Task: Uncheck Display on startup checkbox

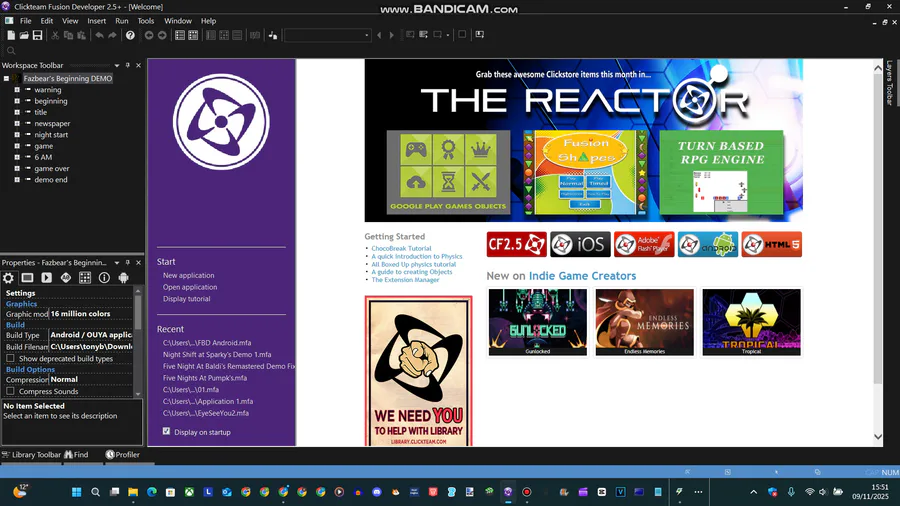Action: point(166,431)
